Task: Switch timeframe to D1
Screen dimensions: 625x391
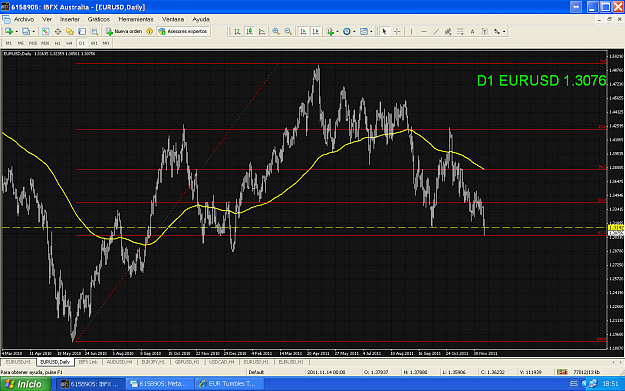Action: click(82, 43)
